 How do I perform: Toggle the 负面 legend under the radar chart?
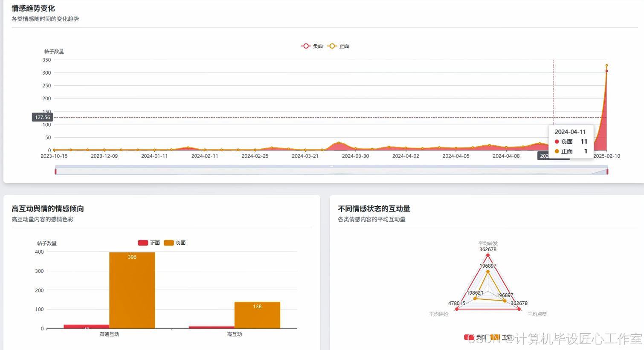click(x=475, y=337)
